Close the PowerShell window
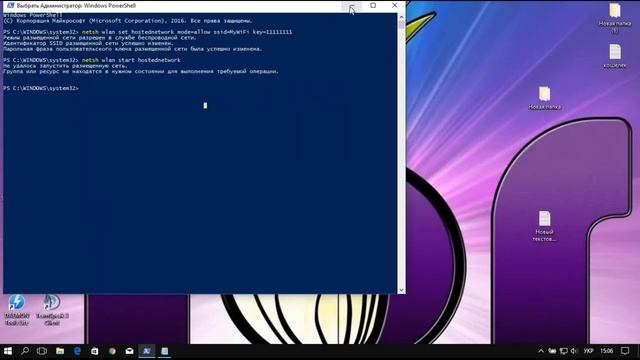Screen dimensions: 640x360 pos(394,6)
